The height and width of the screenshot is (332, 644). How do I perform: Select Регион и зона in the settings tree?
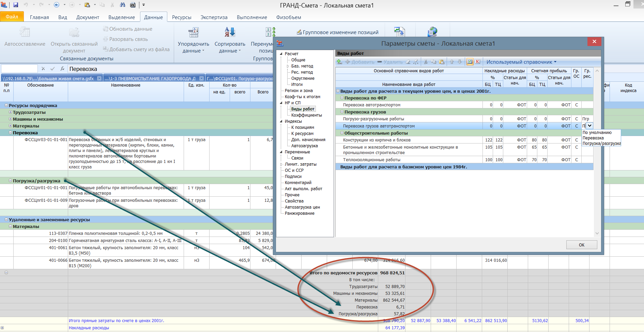[x=299, y=91]
